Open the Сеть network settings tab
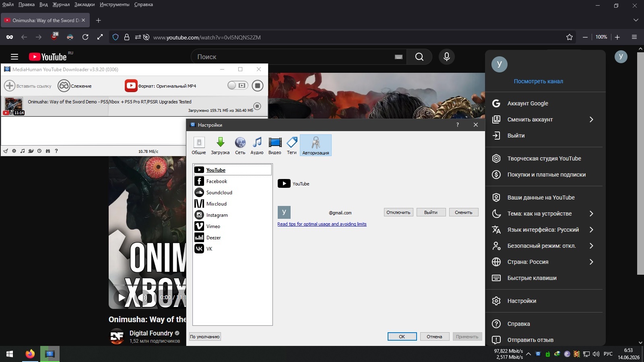644x362 pixels. (x=240, y=145)
